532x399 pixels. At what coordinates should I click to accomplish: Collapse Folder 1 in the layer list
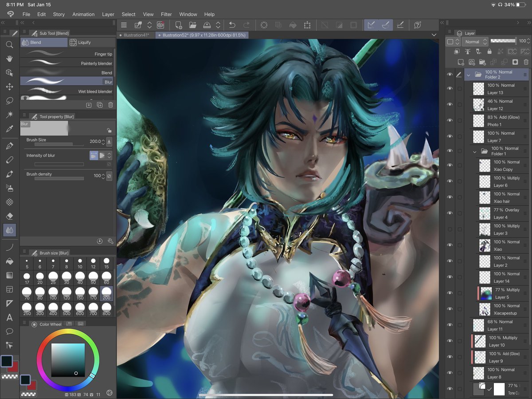[475, 151]
